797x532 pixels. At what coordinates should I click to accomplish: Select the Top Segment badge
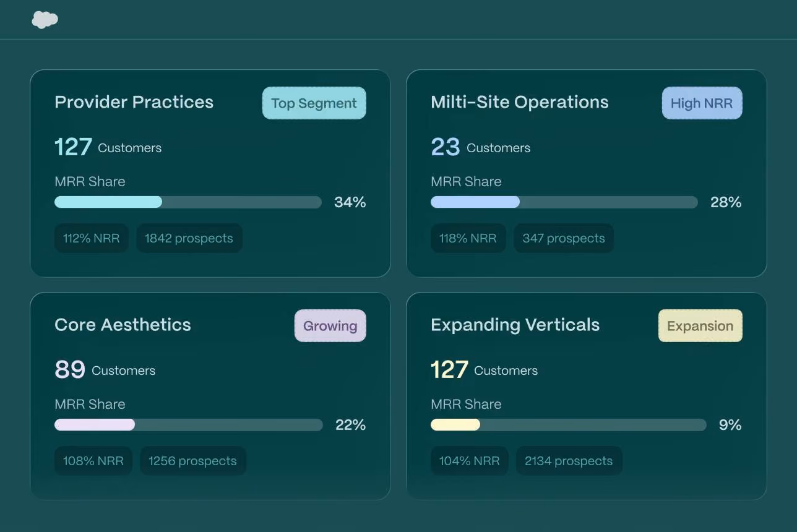(x=314, y=103)
